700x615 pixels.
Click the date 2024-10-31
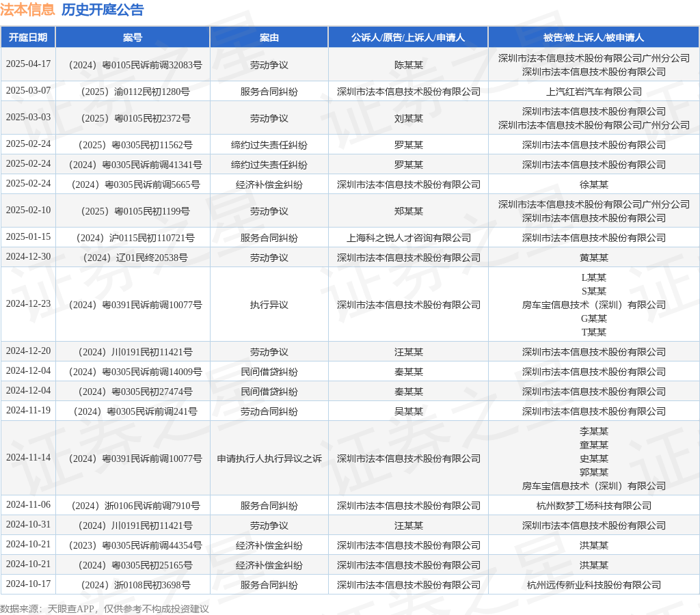28,524
